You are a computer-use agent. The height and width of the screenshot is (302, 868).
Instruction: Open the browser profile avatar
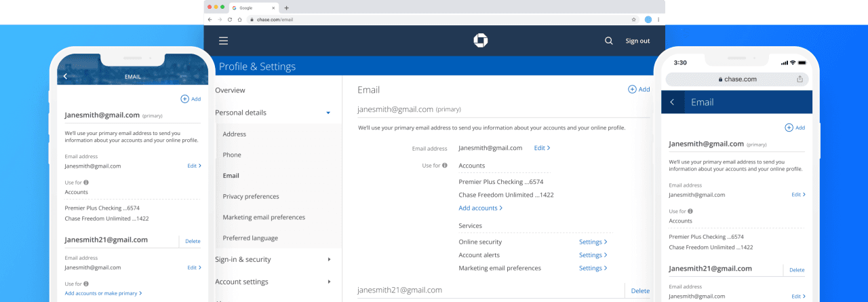pyautogui.click(x=648, y=20)
